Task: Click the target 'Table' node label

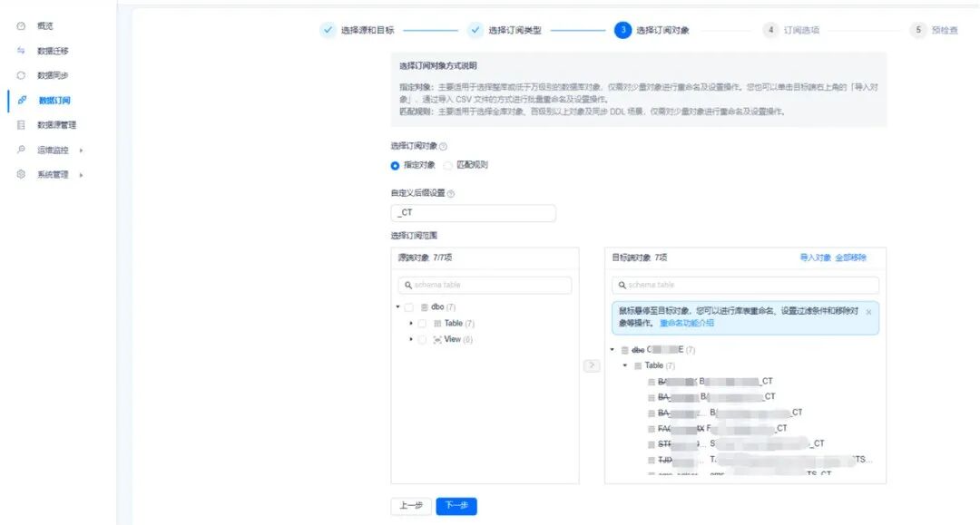Action: coord(653,365)
